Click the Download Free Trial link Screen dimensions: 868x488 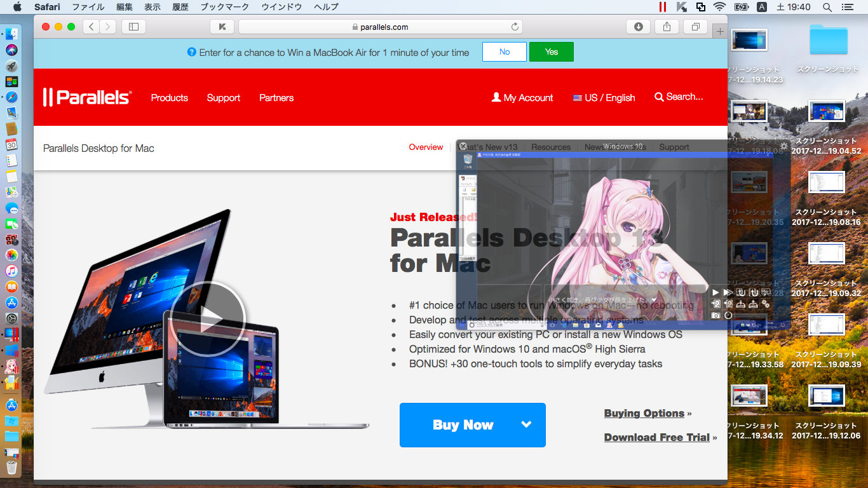coord(657,438)
